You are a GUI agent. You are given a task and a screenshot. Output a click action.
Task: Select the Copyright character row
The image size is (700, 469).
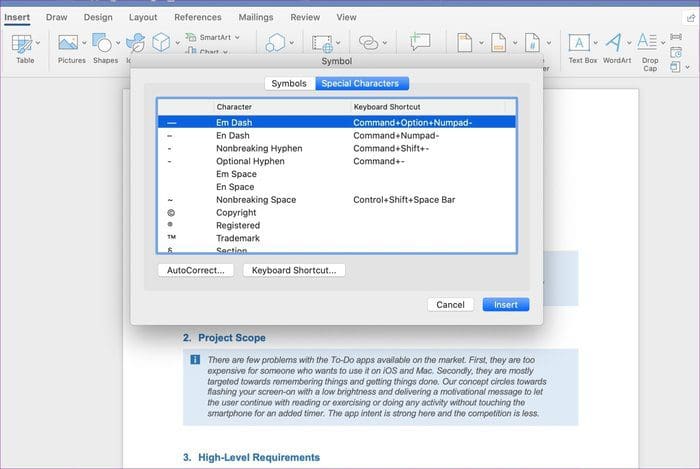coord(337,213)
